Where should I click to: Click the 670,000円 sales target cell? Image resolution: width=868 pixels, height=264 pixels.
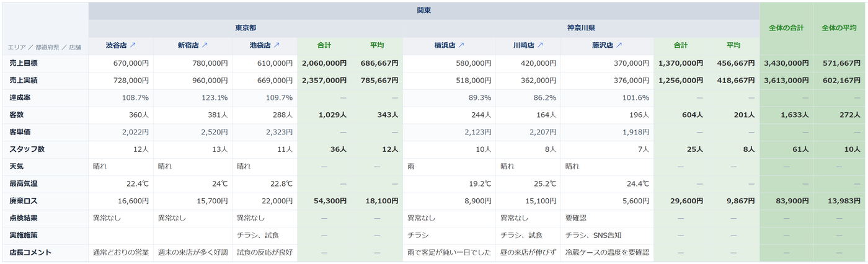point(121,63)
